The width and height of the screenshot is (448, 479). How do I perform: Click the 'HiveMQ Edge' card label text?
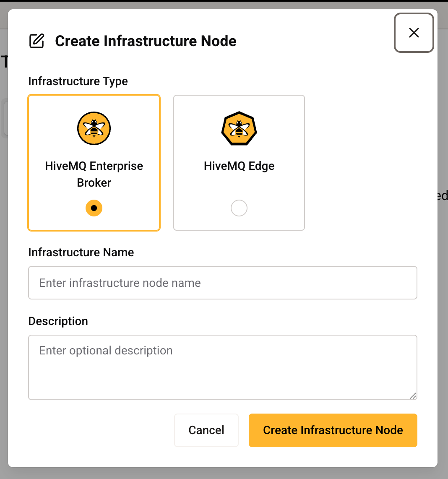click(239, 166)
